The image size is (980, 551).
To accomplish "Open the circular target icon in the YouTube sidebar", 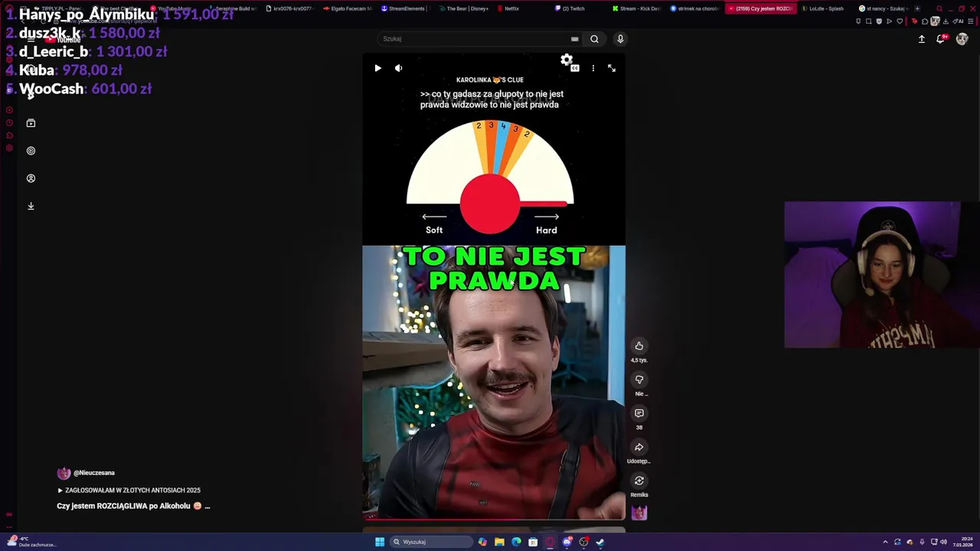I will [x=31, y=151].
